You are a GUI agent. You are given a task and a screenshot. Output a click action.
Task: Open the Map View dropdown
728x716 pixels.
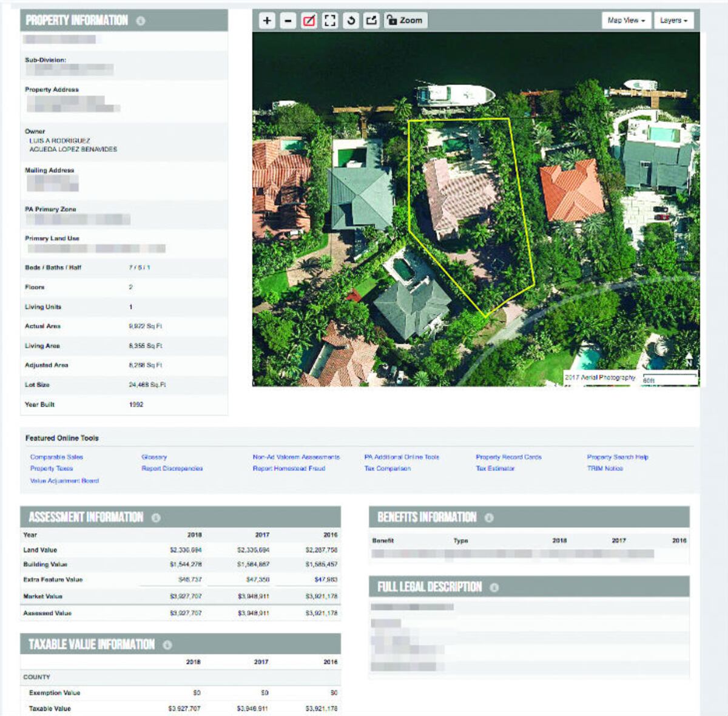(626, 21)
